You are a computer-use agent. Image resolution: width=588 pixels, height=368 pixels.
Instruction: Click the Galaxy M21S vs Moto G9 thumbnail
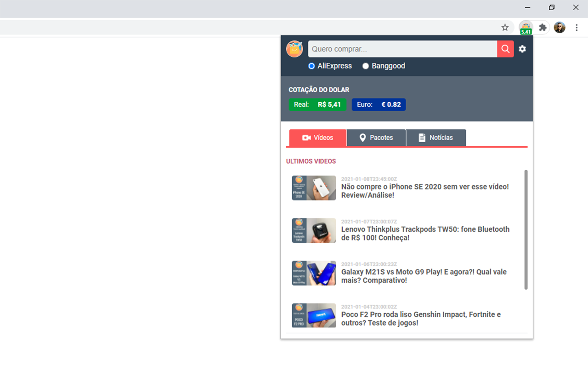point(314,273)
